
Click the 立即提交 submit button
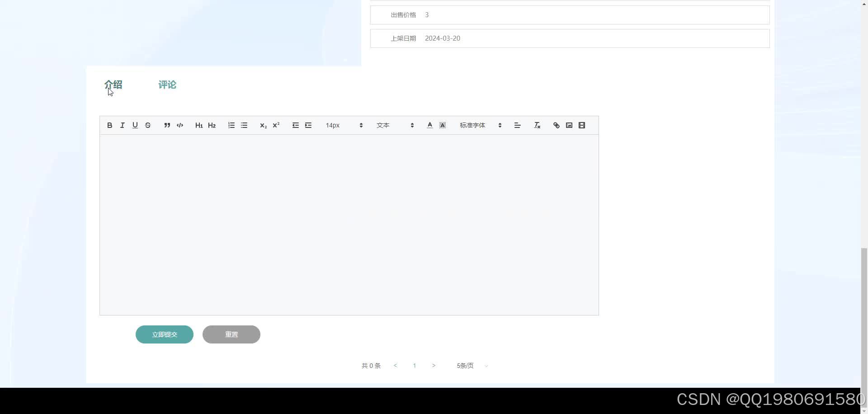coord(164,334)
